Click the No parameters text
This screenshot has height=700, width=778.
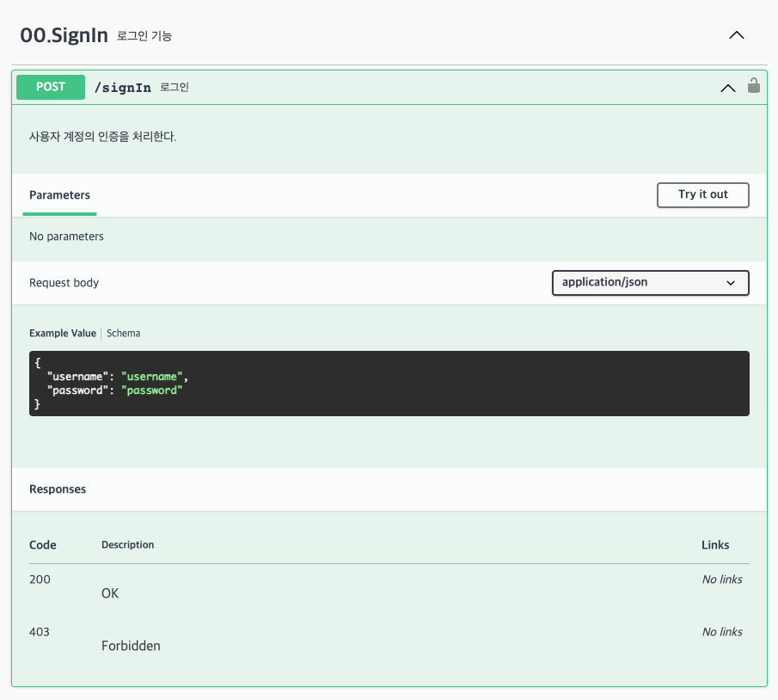click(x=66, y=236)
